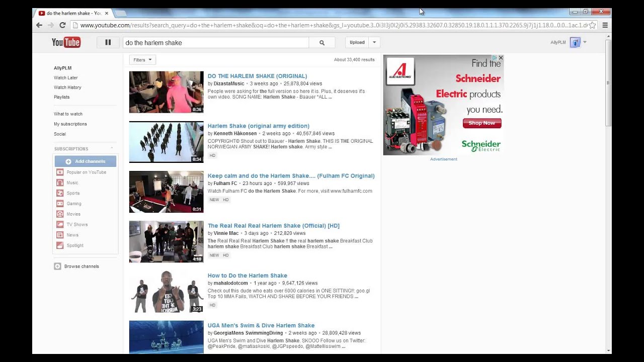Open the Social feed link
Viewport: 644px width, 362px height.
click(x=60, y=134)
